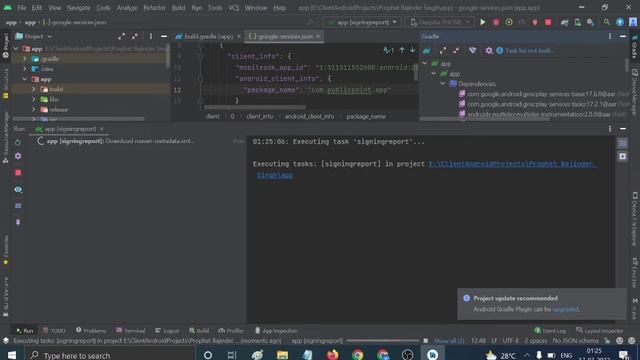Stop the running task from main toolbar
The height and width of the screenshot is (360, 640).
tap(548, 22)
